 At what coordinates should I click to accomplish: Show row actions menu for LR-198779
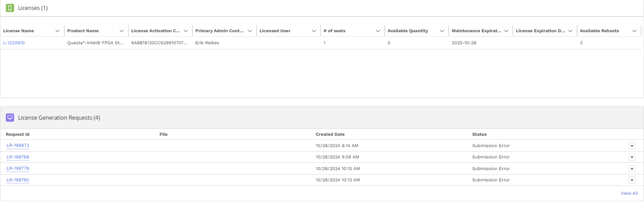(x=632, y=169)
